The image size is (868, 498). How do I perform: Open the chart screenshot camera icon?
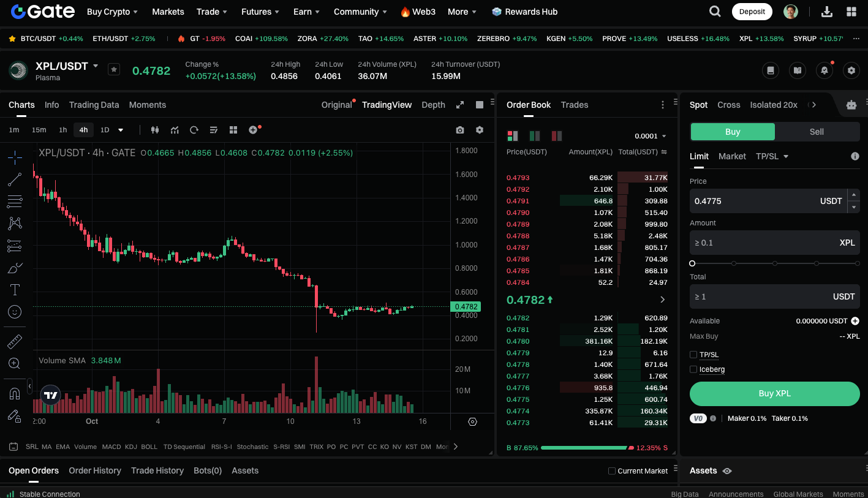(460, 130)
